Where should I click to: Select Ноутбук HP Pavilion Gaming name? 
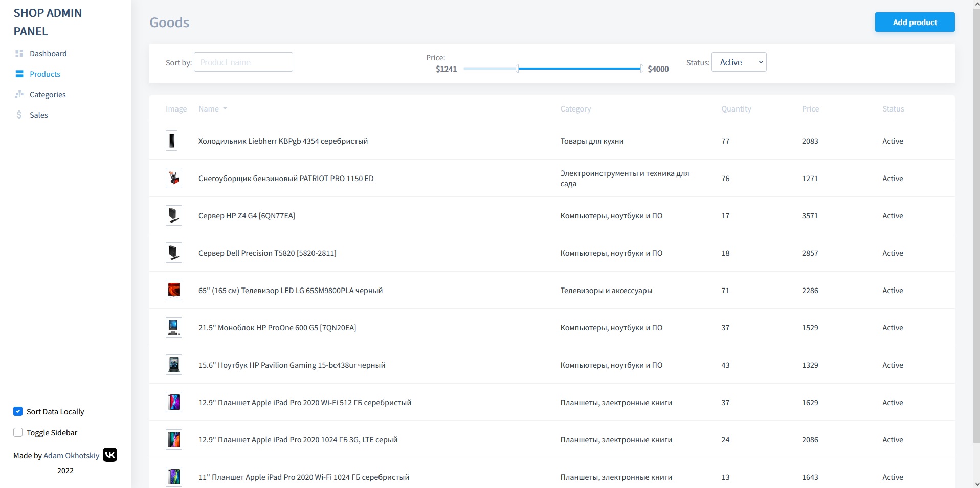tap(292, 365)
